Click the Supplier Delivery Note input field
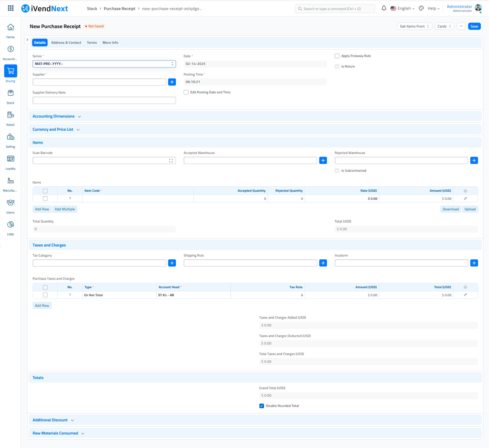The width and height of the screenshot is (489, 448). (x=104, y=100)
